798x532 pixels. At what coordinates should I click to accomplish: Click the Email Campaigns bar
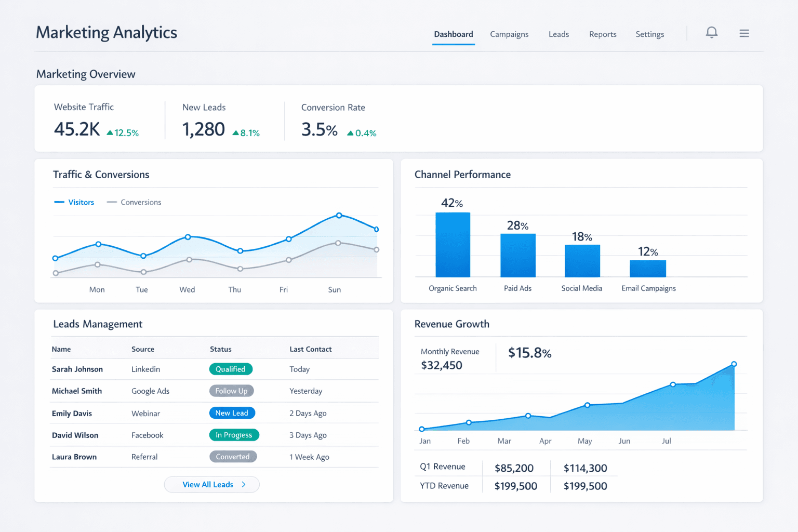coord(647,269)
